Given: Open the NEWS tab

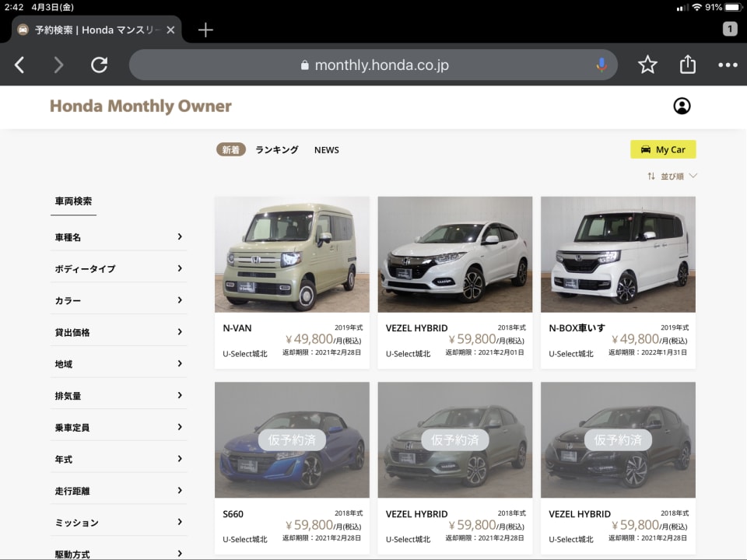Looking at the screenshot, I should point(326,150).
